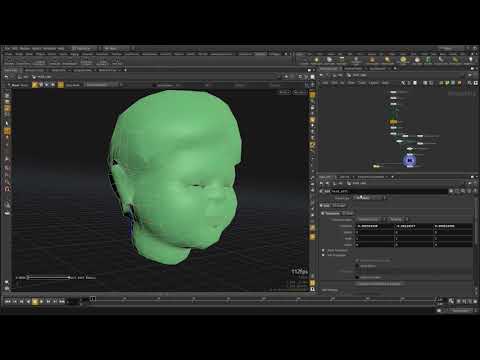The height and width of the screenshot is (360, 480).
Task: Open the Transform Order dropdown
Action: 370,219
